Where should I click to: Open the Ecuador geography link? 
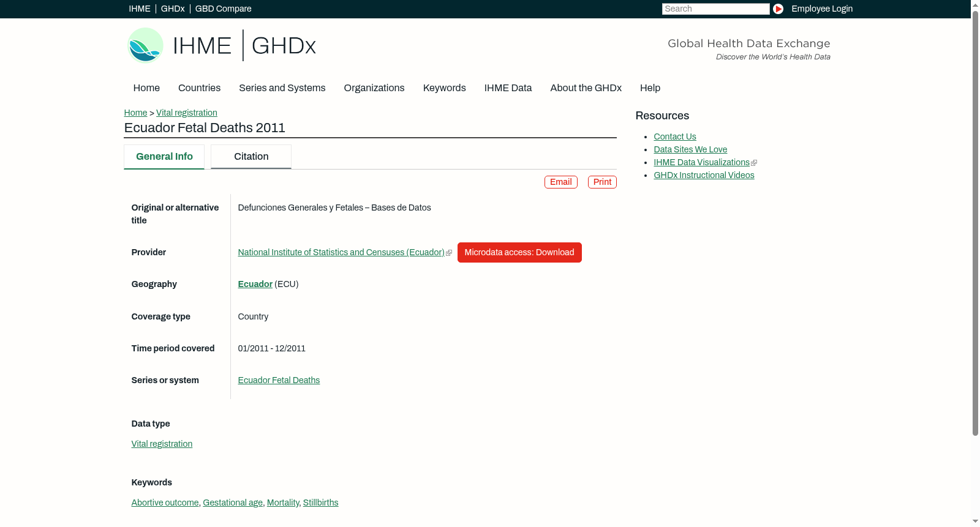pyautogui.click(x=255, y=284)
